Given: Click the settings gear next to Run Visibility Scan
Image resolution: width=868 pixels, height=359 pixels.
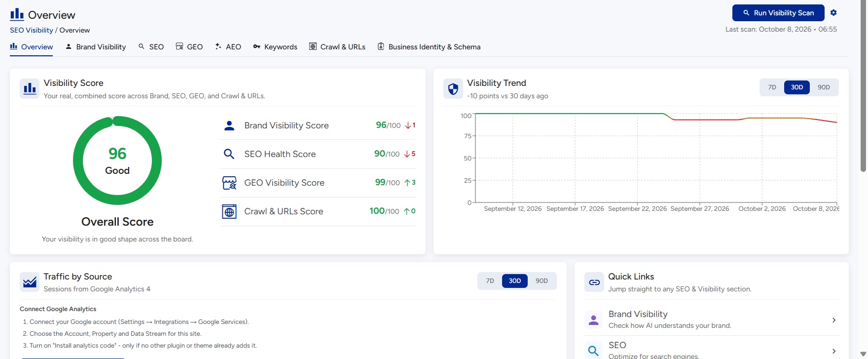Looking at the screenshot, I should pos(833,13).
